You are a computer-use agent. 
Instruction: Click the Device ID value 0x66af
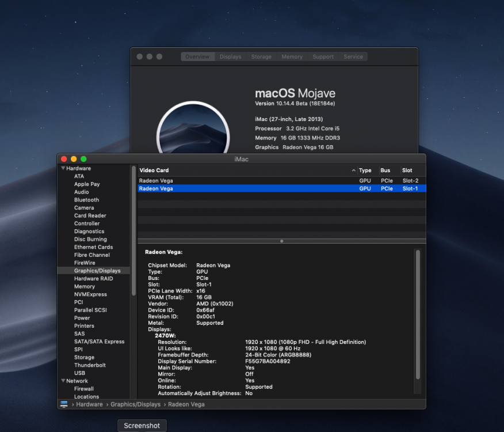(x=205, y=310)
